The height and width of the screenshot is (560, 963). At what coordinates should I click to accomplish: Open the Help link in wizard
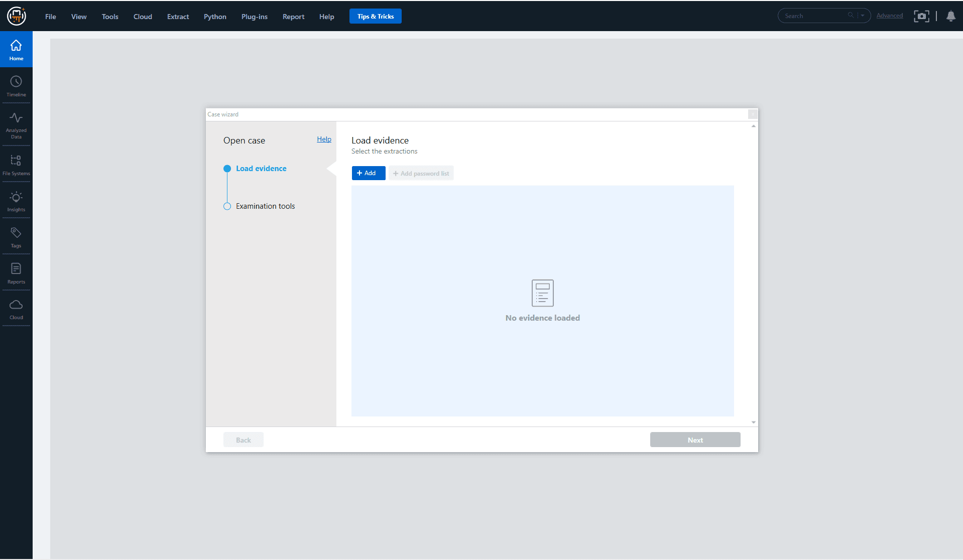[x=324, y=139]
